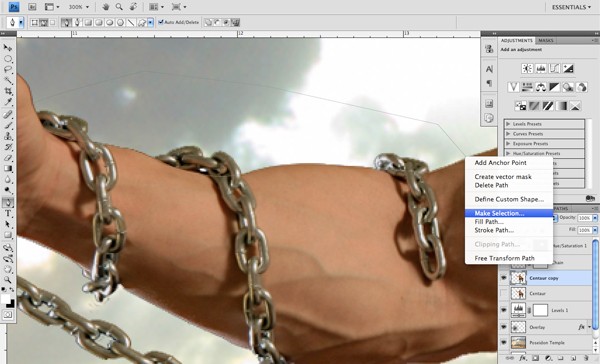Expand the Levels Presets list
Viewport: 600px width, 364px height.
(x=508, y=124)
